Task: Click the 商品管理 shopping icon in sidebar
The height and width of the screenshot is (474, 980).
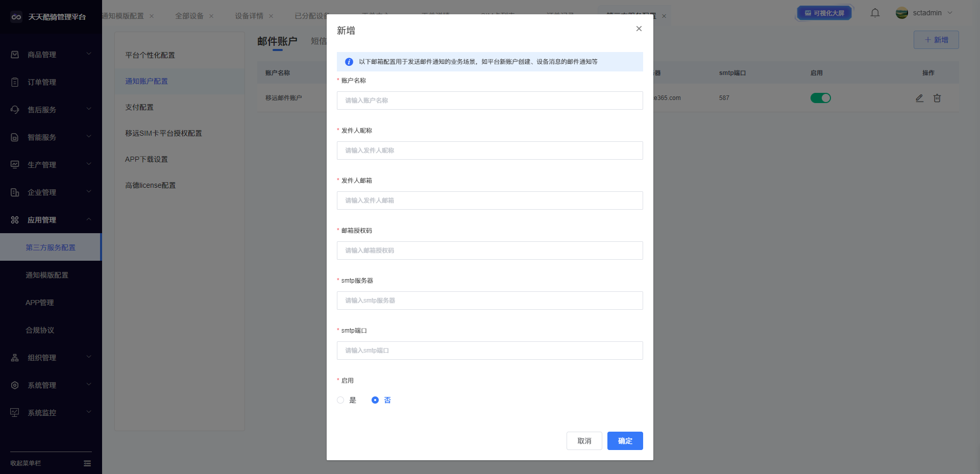Action: click(15, 55)
